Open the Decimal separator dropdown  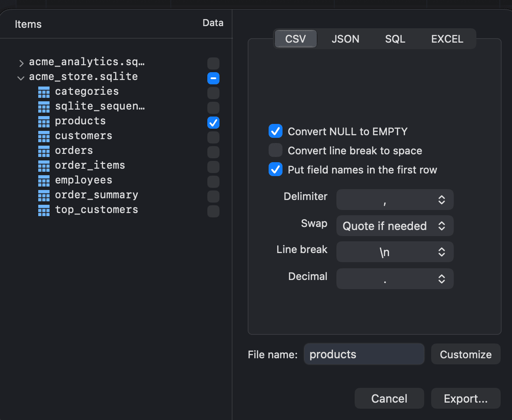click(x=395, y=279)
